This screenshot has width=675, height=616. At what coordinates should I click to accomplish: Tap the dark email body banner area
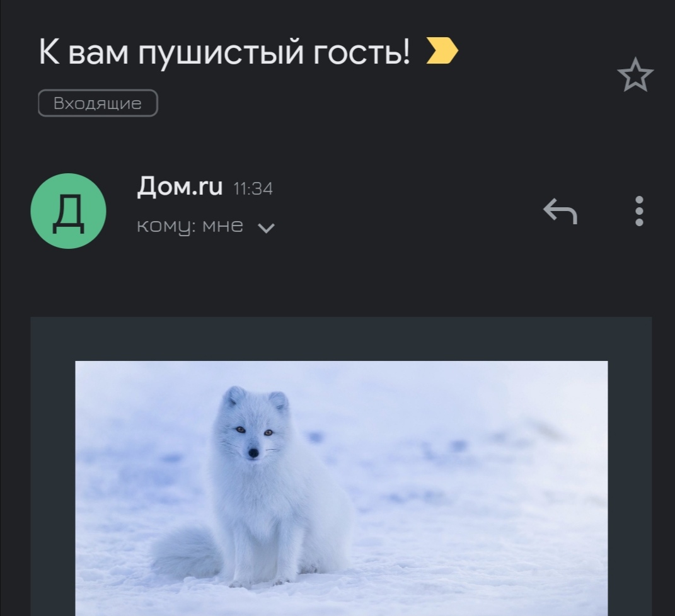[342, 339]
